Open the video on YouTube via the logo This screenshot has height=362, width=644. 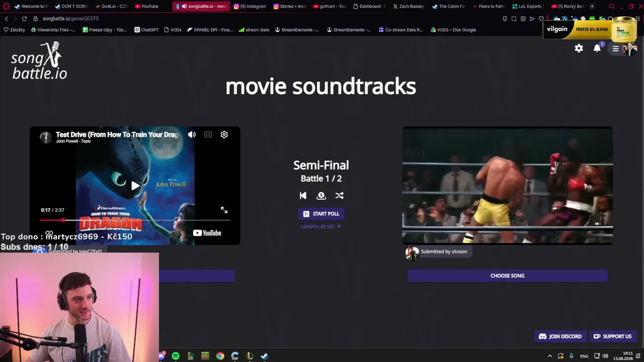click(207, 233)
